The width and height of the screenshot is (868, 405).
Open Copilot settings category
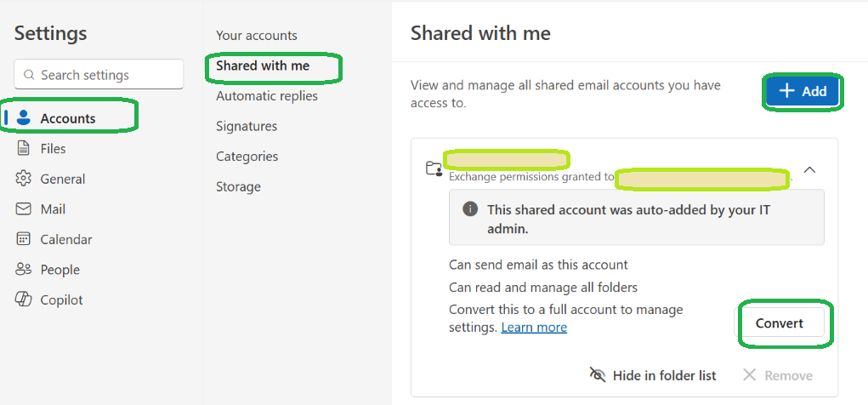coord(61,299)
